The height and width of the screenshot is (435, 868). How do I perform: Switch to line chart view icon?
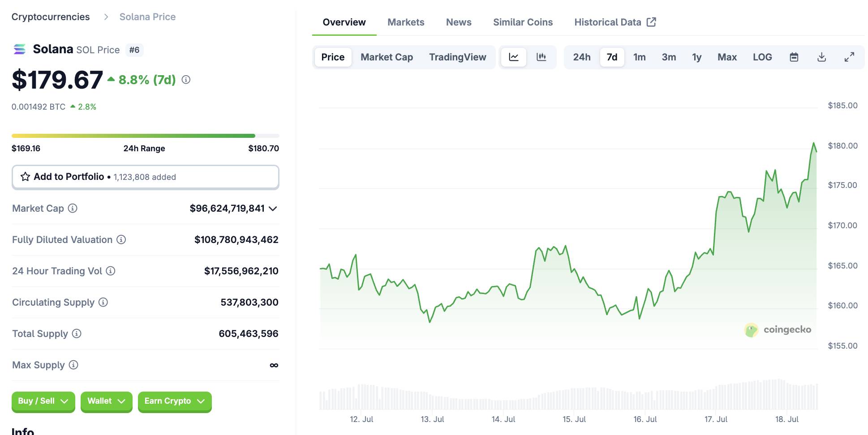514,57
